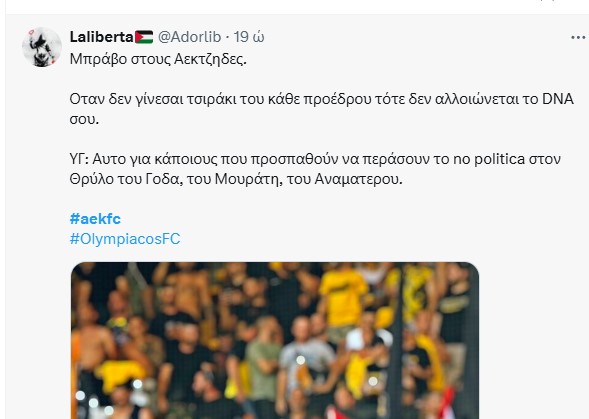
Task: Open the Laliberta profile avatar
Action: click(42, 47)
